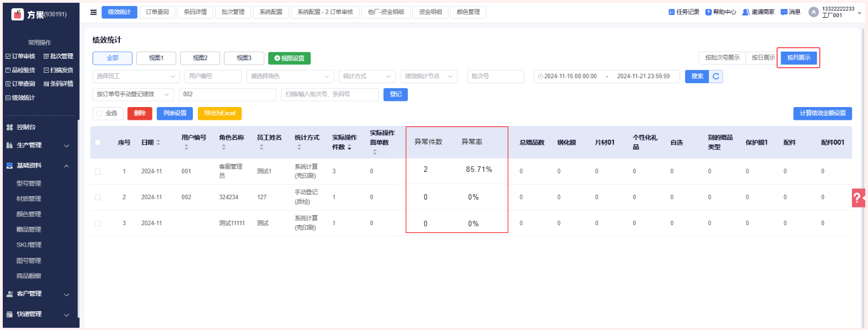Click the refresh button next to 搜索
This screenshot has height=330, width=868.
[x=716, y=77]
